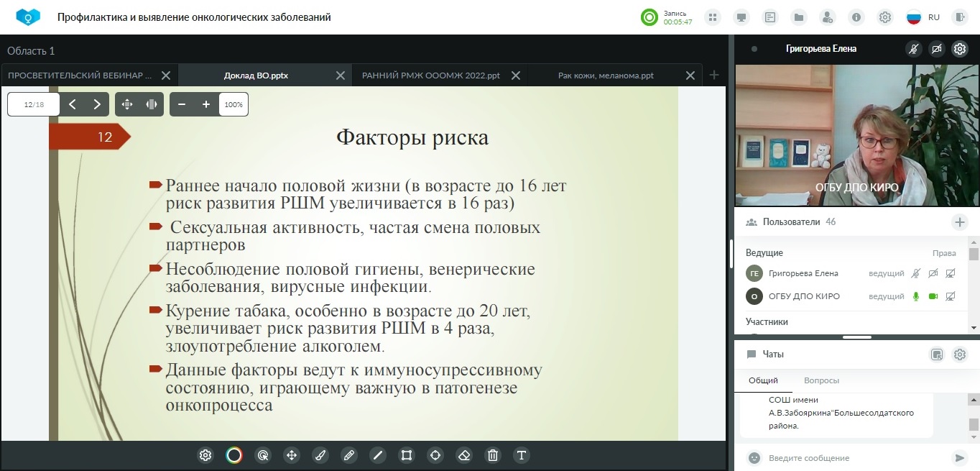Open the emoji picker in chat
Screen dimensions: 980x471
pos(754,458)
